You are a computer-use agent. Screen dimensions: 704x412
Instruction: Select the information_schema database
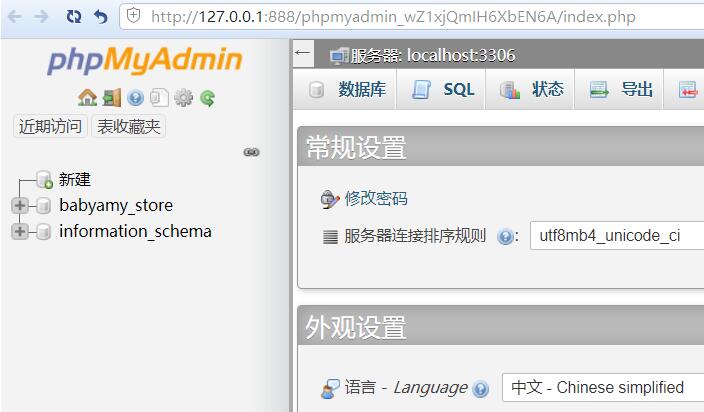pos(135,232)
